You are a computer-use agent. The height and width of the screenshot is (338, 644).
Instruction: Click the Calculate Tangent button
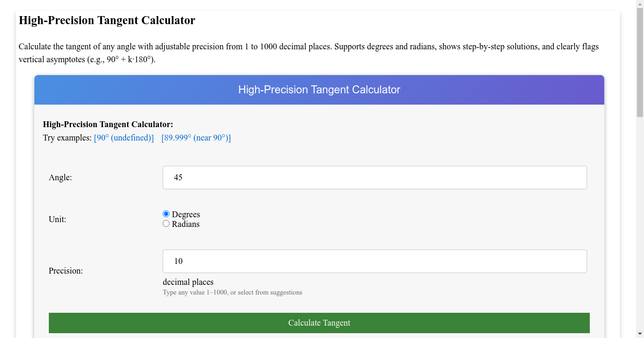coord(319,322)
